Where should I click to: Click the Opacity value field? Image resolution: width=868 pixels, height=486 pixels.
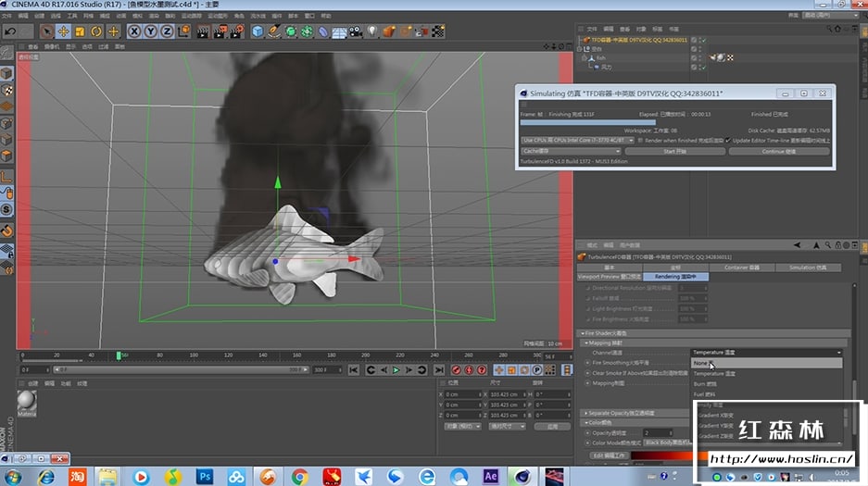coord(656,433)
